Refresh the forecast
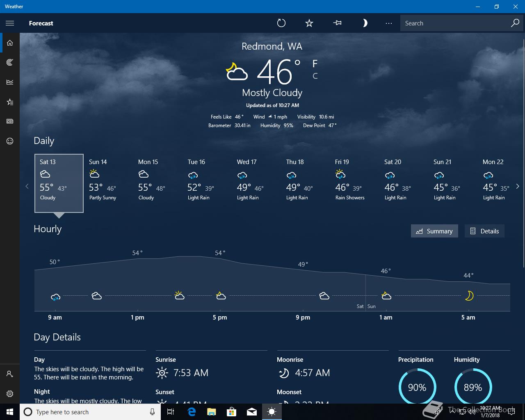The height and width of the screenshot is (420, 525). [x=281, y=23]
